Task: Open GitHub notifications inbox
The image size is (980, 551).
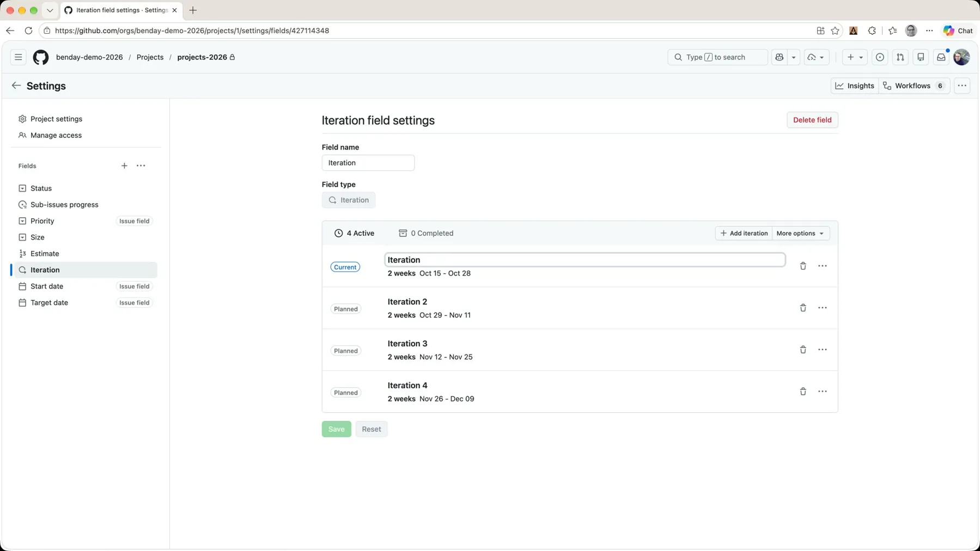Action: 941,57
